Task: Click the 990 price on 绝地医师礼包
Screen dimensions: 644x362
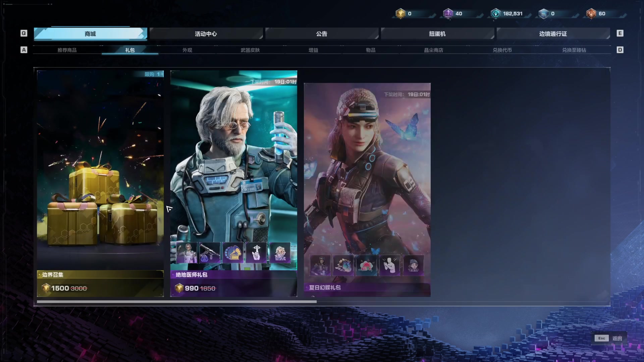Action: [x=192, y=288]
